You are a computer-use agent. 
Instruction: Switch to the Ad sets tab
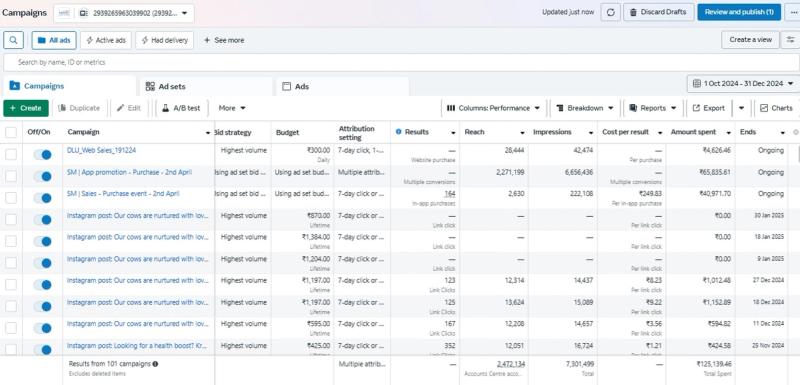(x=206, y=86)
